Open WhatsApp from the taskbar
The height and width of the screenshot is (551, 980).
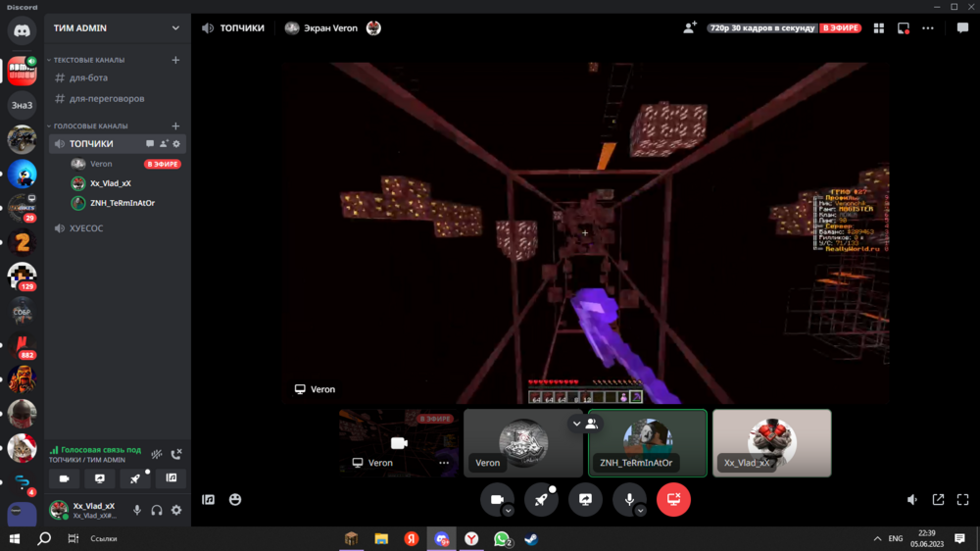502,538
